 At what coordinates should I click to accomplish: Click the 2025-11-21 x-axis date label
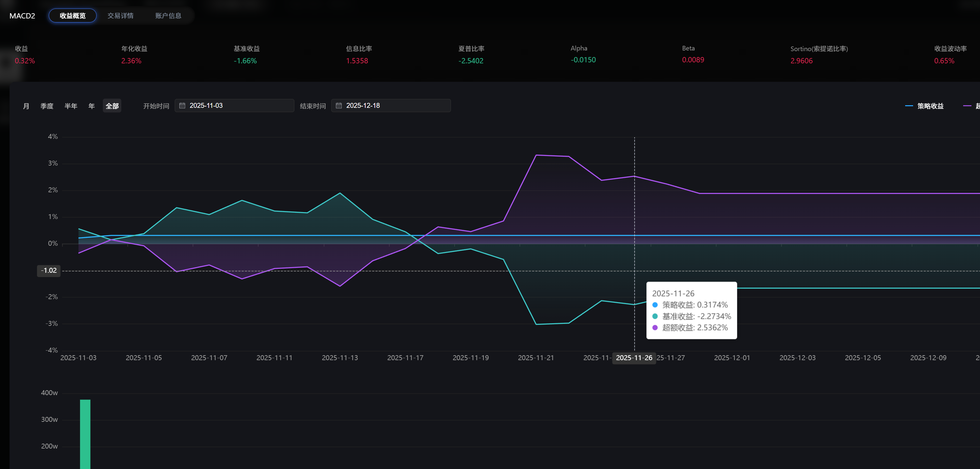[x=536, y=358]
